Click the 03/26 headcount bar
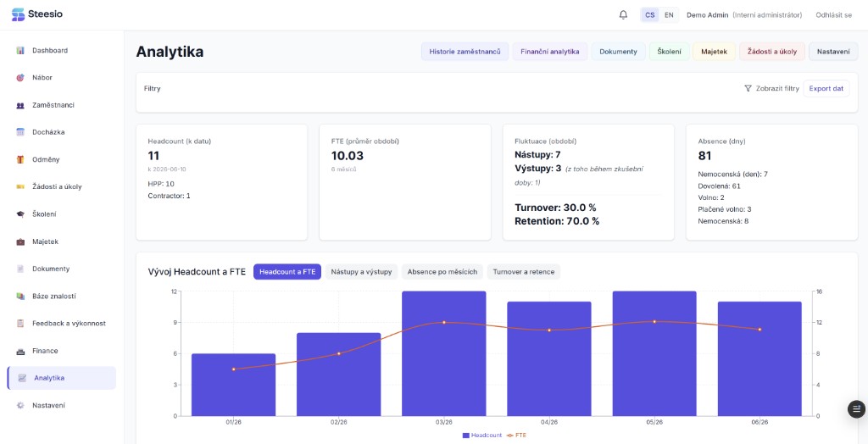868x444 pixels. tap(444, 353)
